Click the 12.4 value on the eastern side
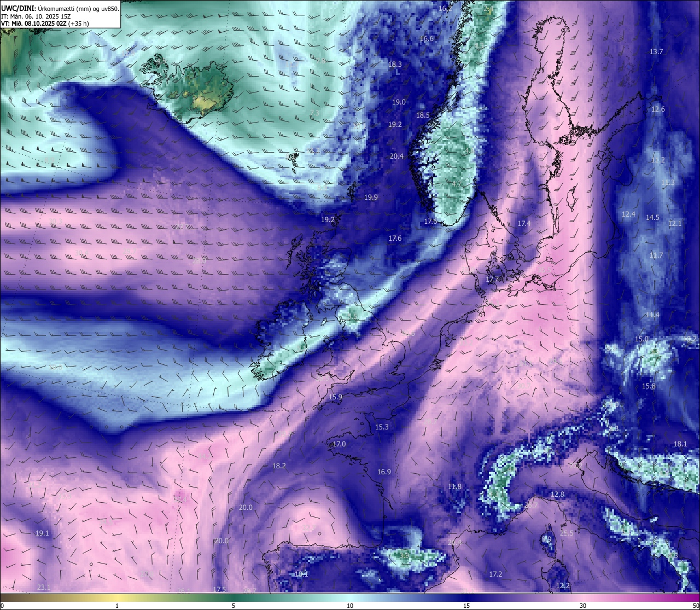This screenshot has height=610, width=700. pyautogui.click(x=628, y=214)
